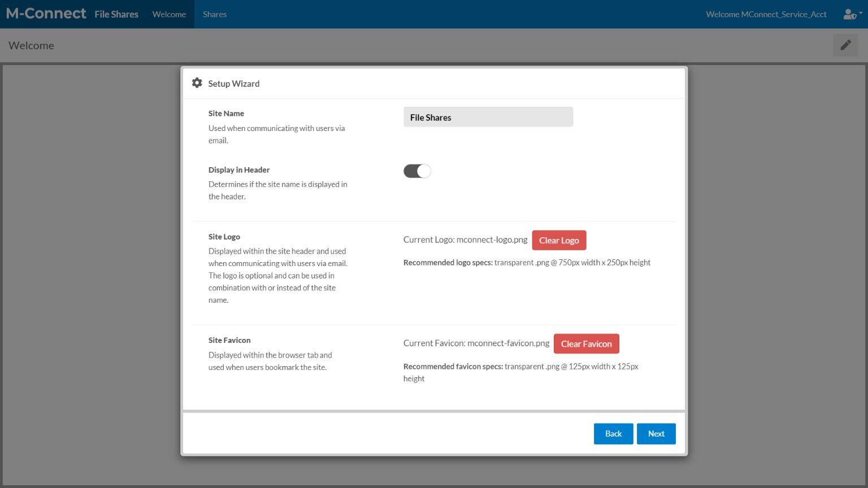The image size is (868, 488).
Task: Select the Setup Wizard title text
Action: pos(234,84)
